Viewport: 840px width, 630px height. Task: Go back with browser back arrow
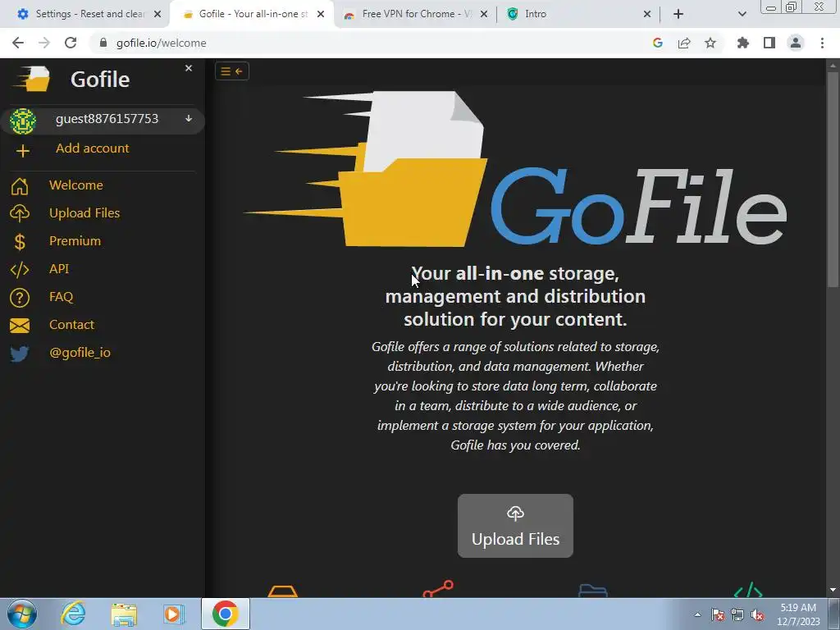tap(18, 43)
